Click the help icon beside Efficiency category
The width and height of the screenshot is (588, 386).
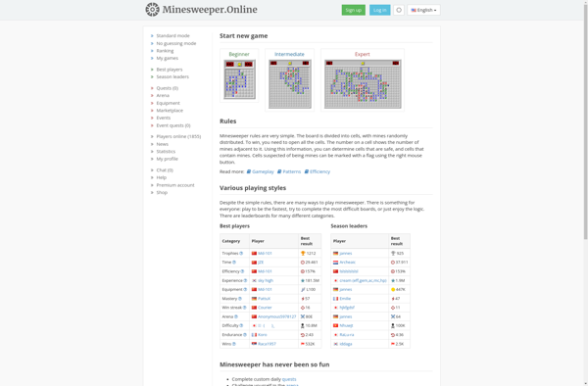click(242, 271)
